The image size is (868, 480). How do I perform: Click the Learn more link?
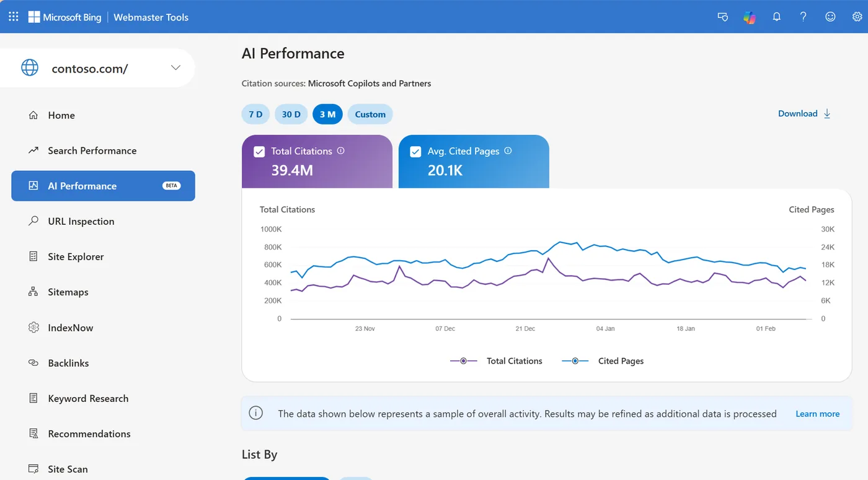[x=818, y=414]
